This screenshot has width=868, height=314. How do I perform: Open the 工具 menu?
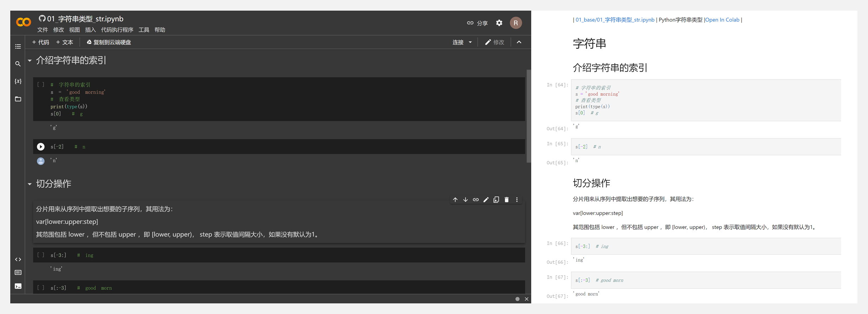click(x=144, y=30)
